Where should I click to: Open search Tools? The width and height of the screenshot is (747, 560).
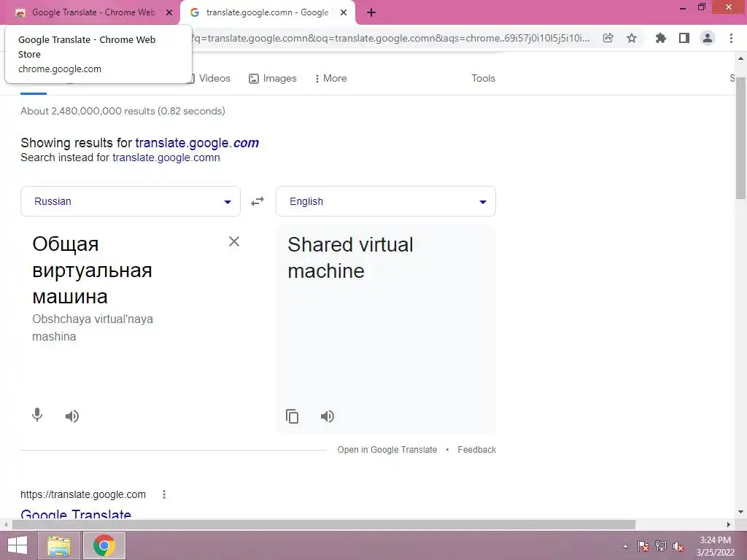(x=483, y=78)
